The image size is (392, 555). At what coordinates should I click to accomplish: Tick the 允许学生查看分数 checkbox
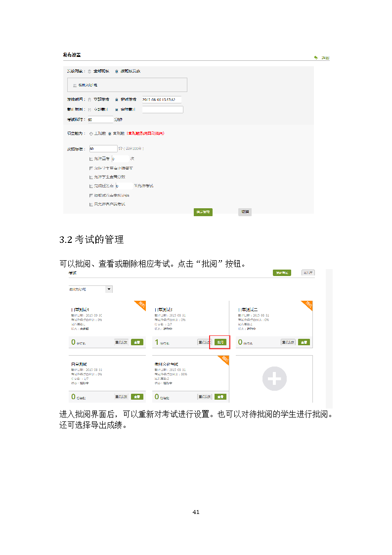[91, 177]
